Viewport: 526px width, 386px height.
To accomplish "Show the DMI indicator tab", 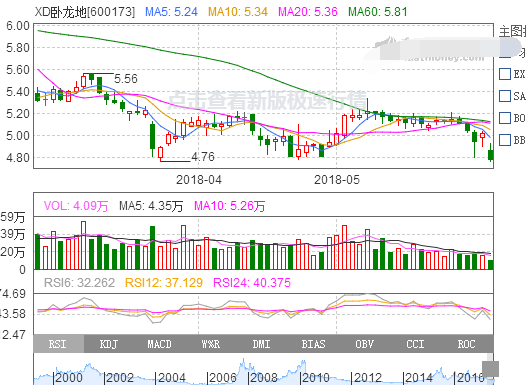I will pos(262,344).
